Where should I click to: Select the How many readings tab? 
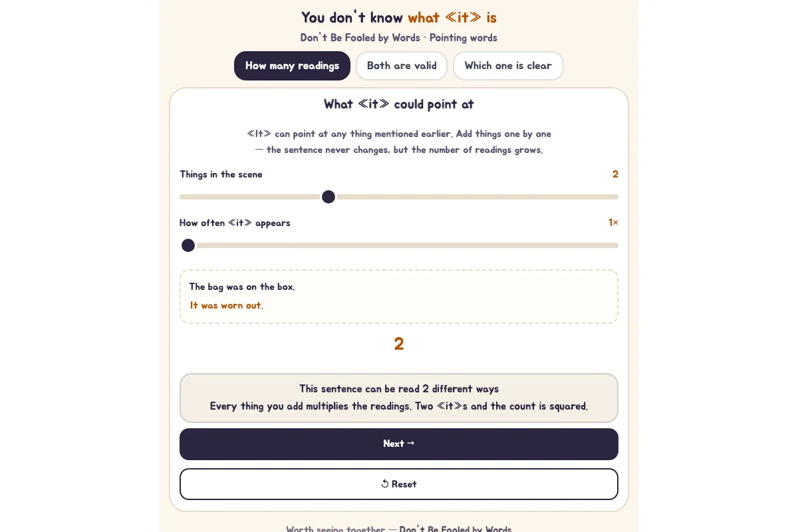292,66
